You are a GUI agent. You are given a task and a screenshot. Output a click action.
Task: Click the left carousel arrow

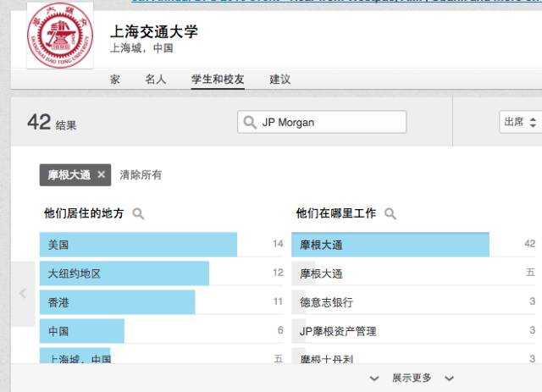pyautogui.click(x=23, y=294)
